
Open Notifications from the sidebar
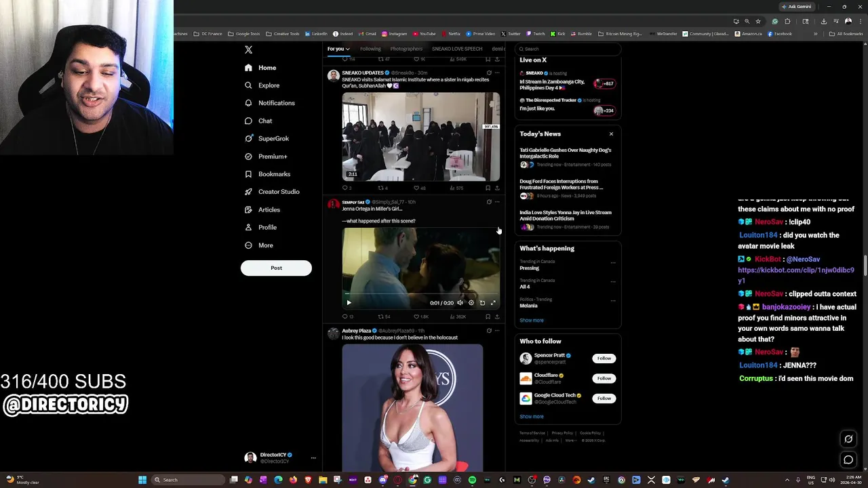pos(269,103)
